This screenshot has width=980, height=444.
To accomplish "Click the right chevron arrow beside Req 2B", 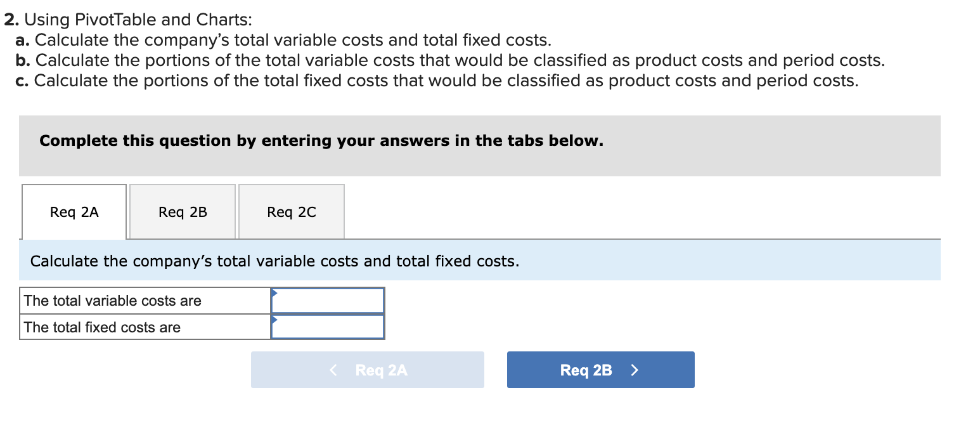I will click(635, 370).
